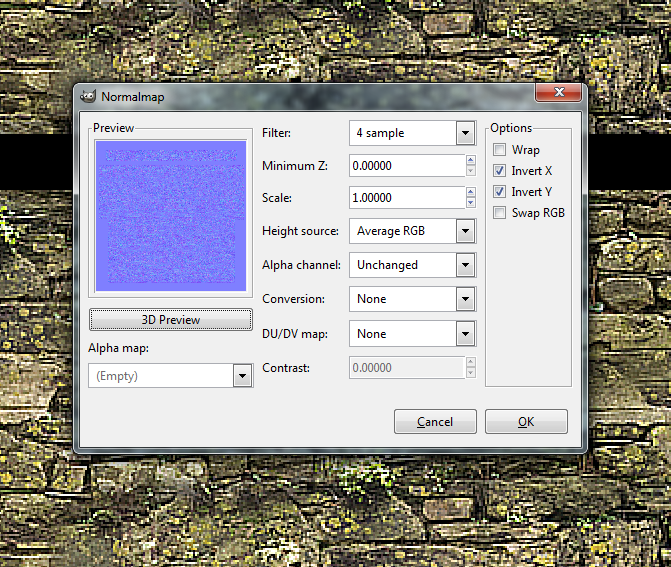
Task: Close the Normalmap dialog
Action: tap(558, 92)
